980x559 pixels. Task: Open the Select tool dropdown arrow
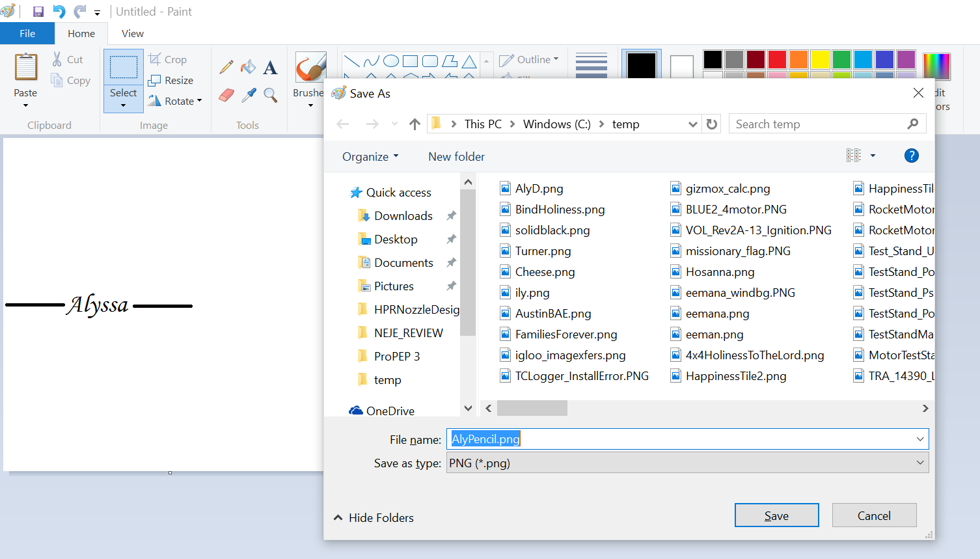pyautogui.click(x=123, y=105)
